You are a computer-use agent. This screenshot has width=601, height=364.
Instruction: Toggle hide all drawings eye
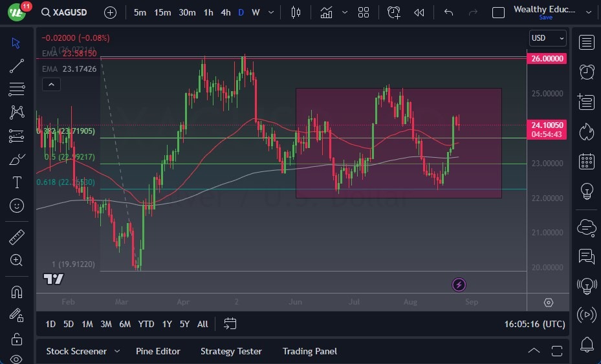click(x=17, y=359)
